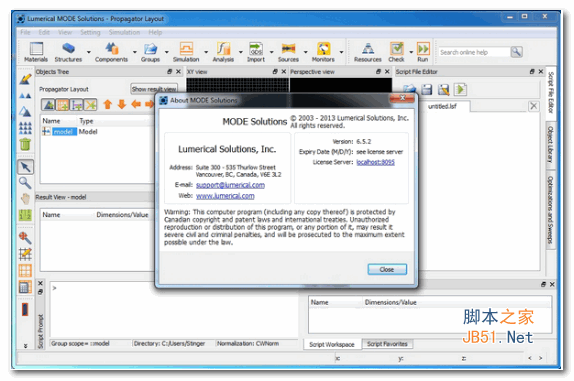Open the Edit menu
This screenshot has height=381, width=574.
coord(44,32)
